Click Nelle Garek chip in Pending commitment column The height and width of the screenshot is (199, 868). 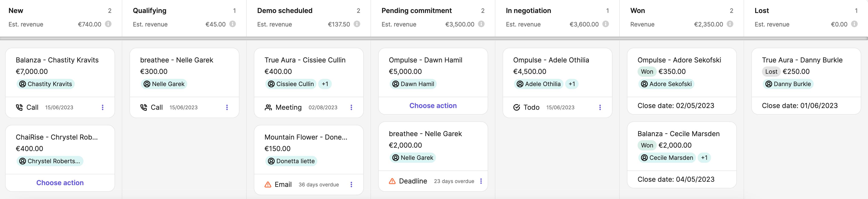coord(413,158)
